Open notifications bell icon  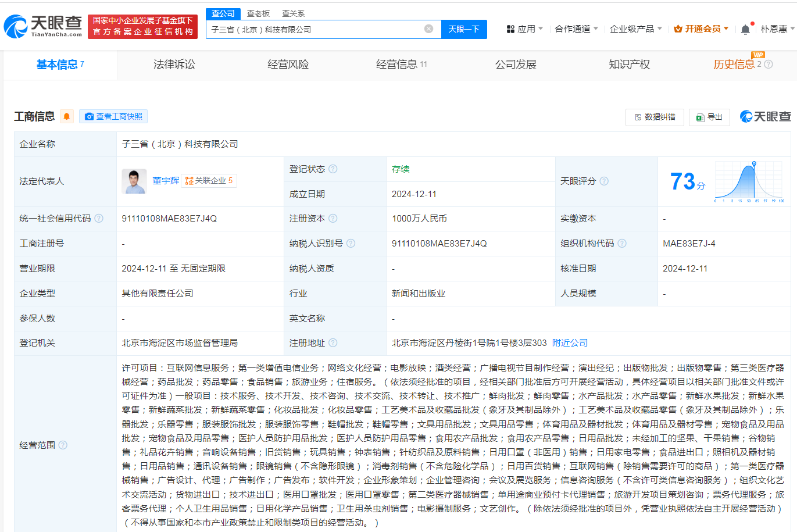(745, 29)
